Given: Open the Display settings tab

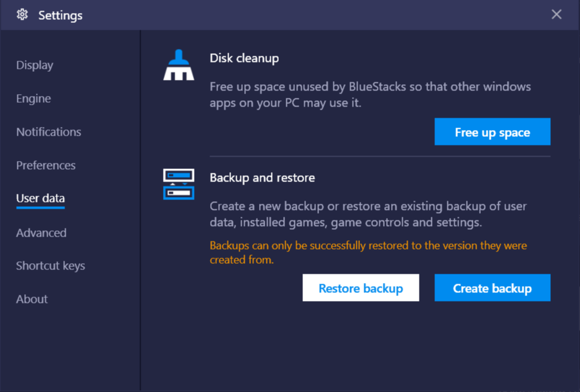Looking at the screenshot, I should (x=35, y=65).
